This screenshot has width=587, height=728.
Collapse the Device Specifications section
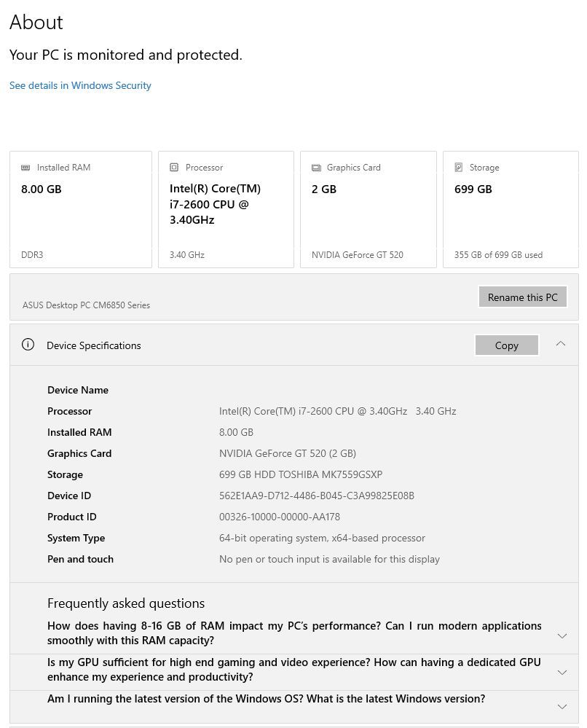561,344
